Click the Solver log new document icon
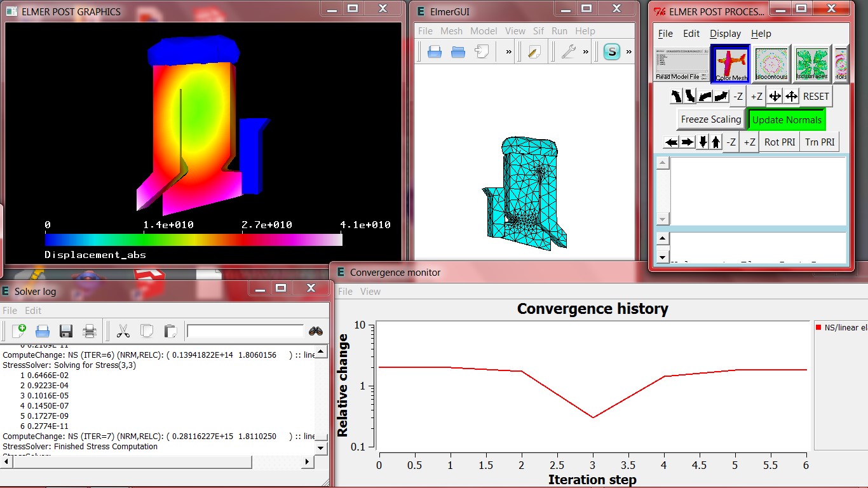Image resolution: width=868 pixels, height=488 pixels. click(19, 330)
